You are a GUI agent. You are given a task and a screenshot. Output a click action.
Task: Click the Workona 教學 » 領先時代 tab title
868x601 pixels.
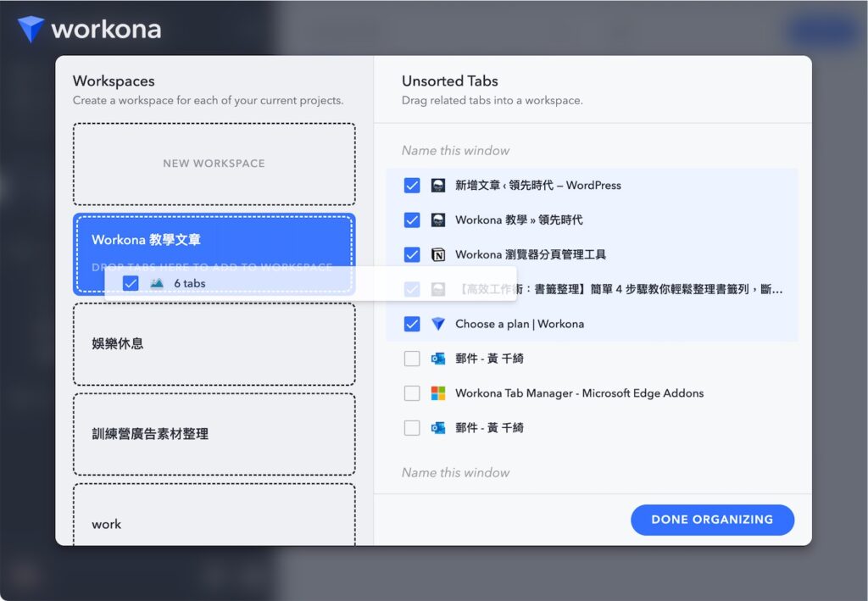tap(519, 220)
